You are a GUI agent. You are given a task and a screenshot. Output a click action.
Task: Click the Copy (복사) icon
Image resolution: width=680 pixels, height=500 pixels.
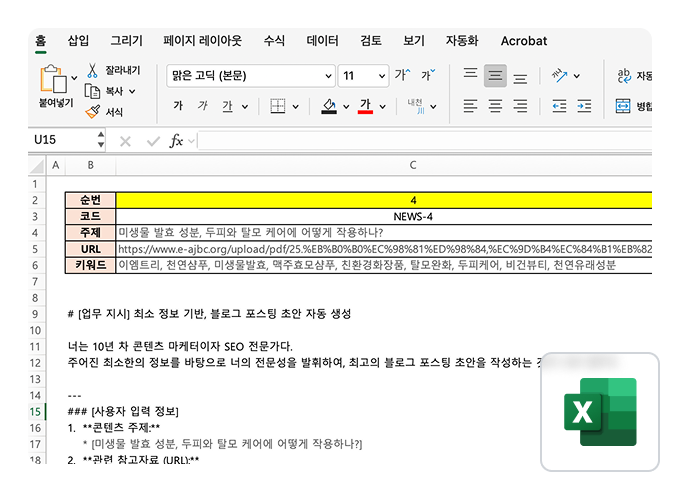click(92, 91)
